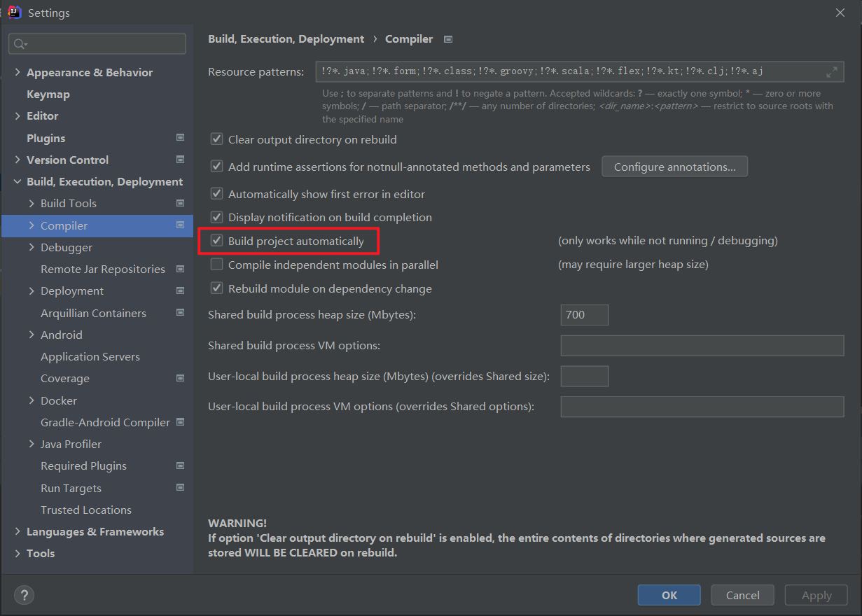
Task: Click the Apply button
Action: point(816,595)
